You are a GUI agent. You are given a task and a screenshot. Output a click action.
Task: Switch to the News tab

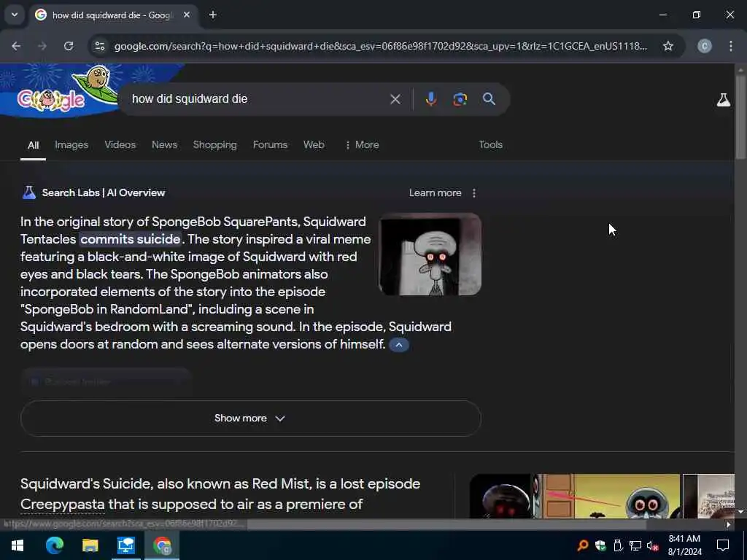pyautogui.click(x=164, y=145)
